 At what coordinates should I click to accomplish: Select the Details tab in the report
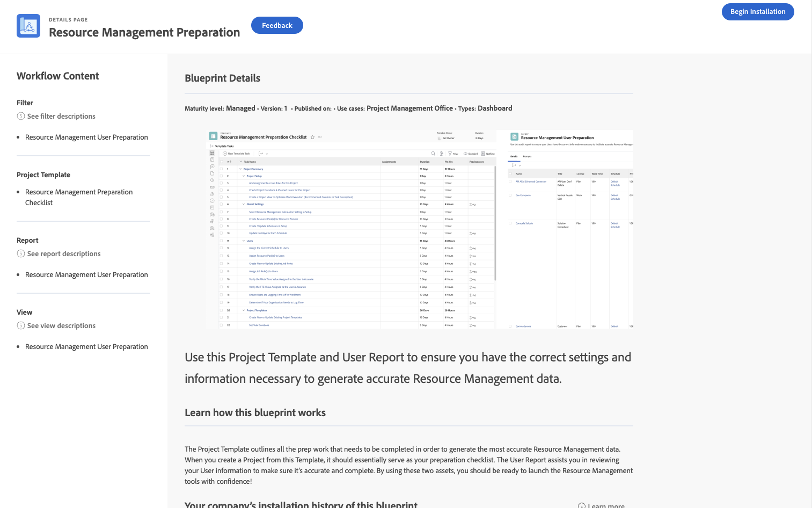[514, 156]
